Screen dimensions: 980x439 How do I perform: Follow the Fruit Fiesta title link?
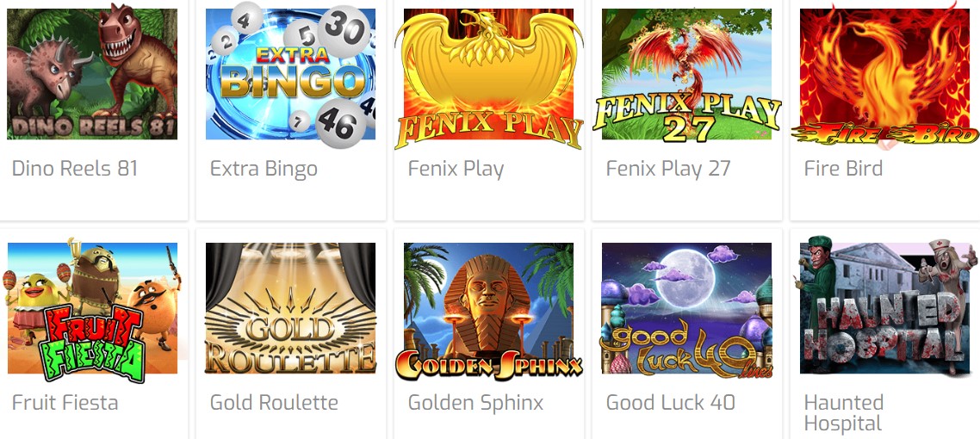[x=65, y=403]
